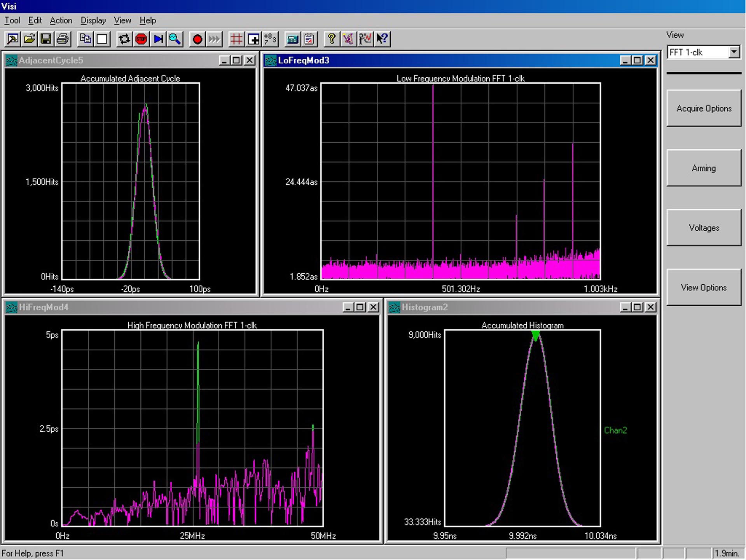The image size is (746, 560).
Task: Copy with the duplicate pages icon
Action: click(x=85, y=39)
